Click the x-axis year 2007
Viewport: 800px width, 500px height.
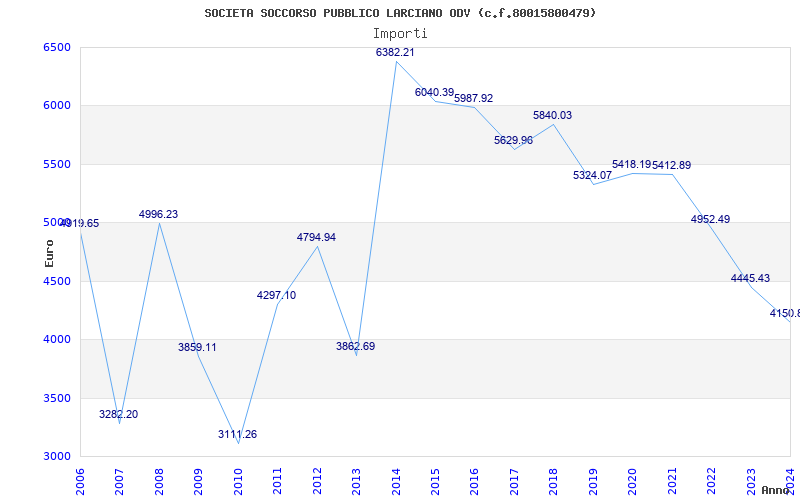click(119, 481)
